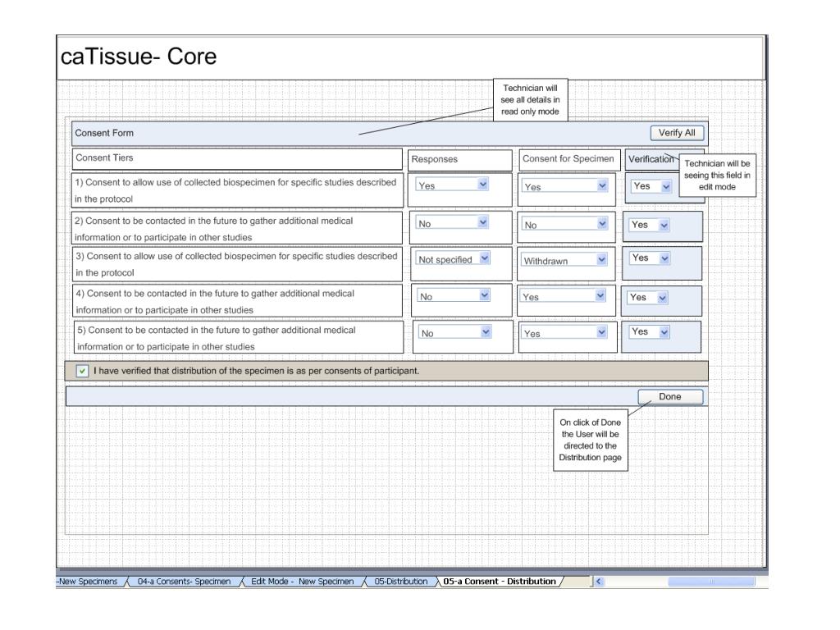Click the horizontal scrollbar thumb

click(711, 582)
